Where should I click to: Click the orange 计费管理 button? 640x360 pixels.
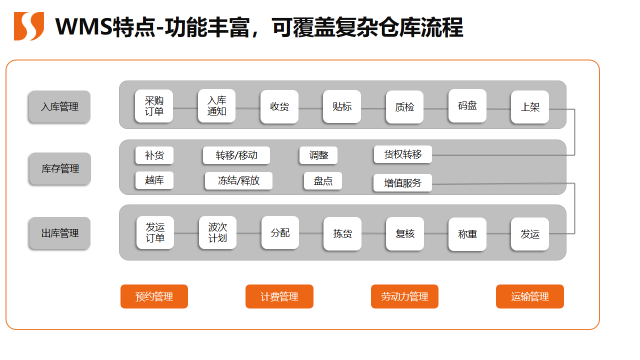[280, 296]
